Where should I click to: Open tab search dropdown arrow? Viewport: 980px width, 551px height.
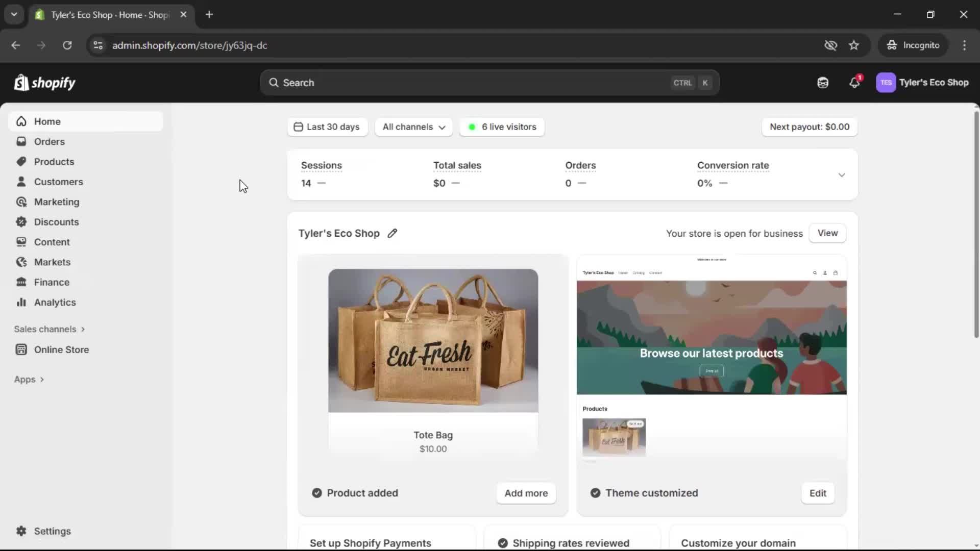pyautogui.click(x=14, y=15)
